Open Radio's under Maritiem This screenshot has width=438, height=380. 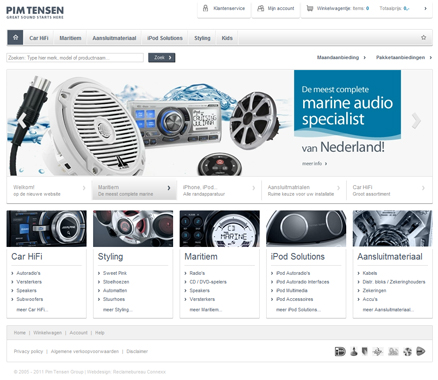(x=197, y=273)
